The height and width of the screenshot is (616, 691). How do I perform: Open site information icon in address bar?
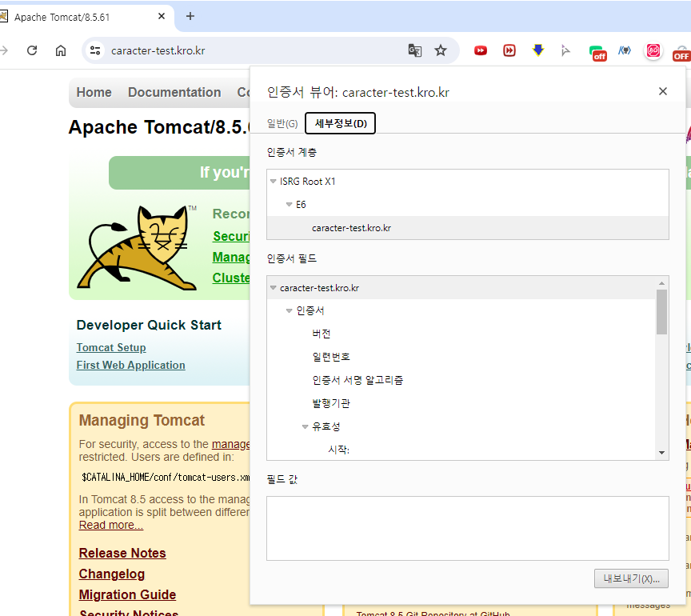[95, 50]
